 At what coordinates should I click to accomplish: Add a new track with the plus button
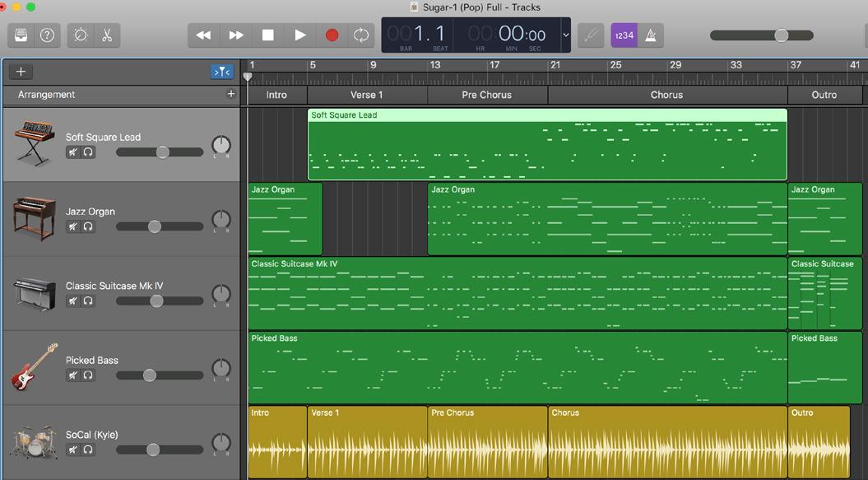pyautogui.click(x=21, y=72)
